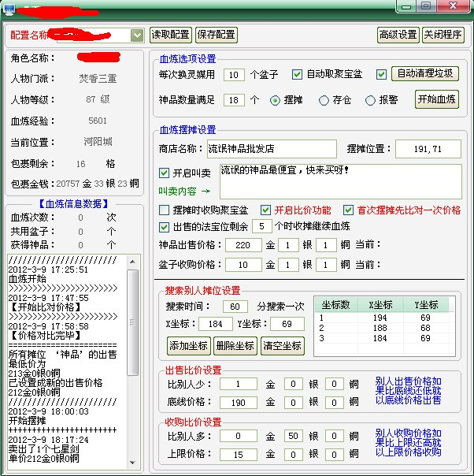Click the 读取配置 button
This screenshot has height=476, width=474.
(x=170, y=35)
